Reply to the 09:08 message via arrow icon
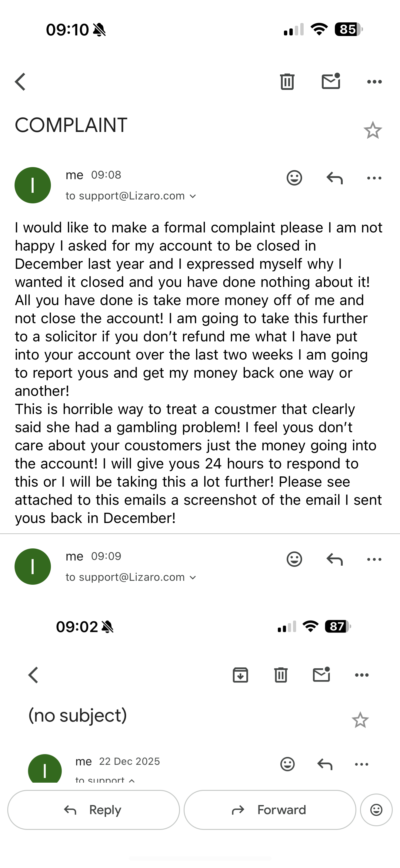The height and width of the screenshot is (868, 400). click(x=335, y=178)
